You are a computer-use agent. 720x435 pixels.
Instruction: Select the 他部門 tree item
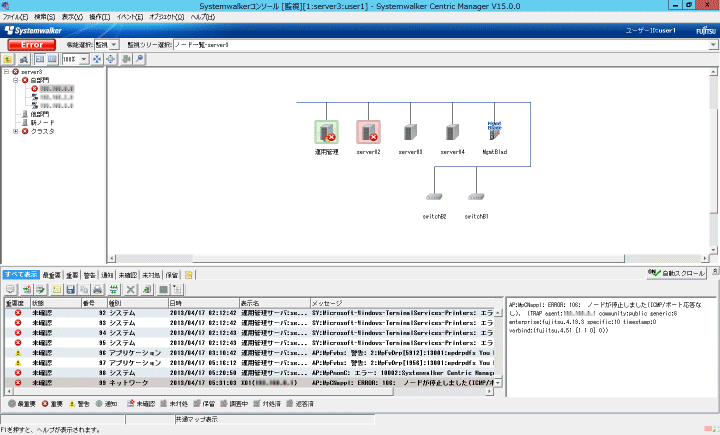click(40, 114)
